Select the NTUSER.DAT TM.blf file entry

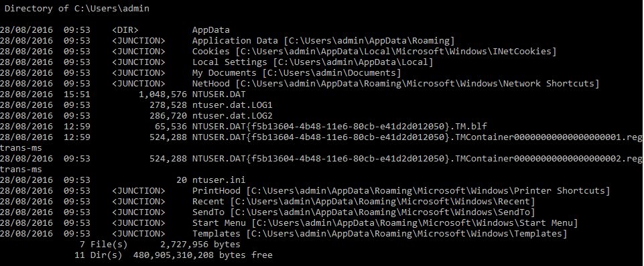(x=340, y=126)
